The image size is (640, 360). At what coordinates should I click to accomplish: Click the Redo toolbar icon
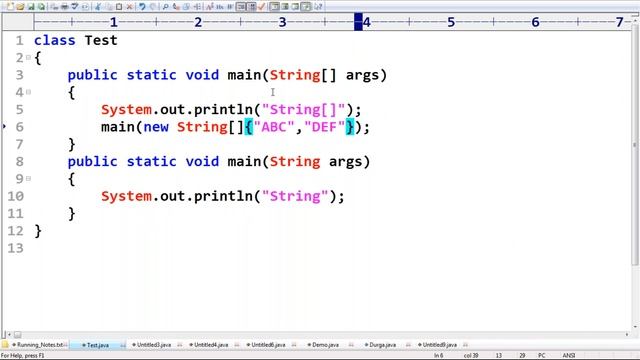[153, 7]
